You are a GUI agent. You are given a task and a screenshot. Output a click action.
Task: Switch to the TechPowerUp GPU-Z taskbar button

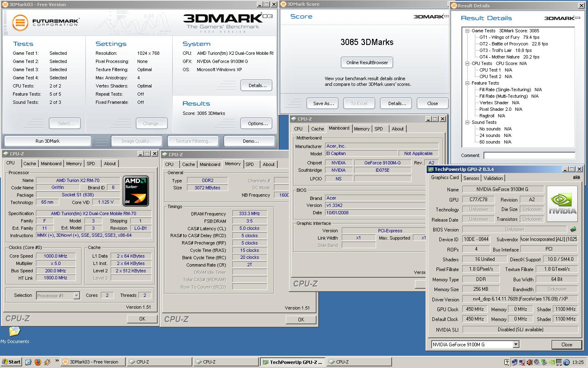[293, 362]
